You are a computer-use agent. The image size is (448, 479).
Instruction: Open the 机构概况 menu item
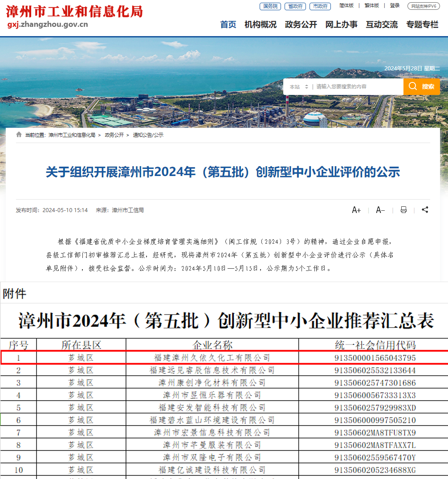point(260,25)
